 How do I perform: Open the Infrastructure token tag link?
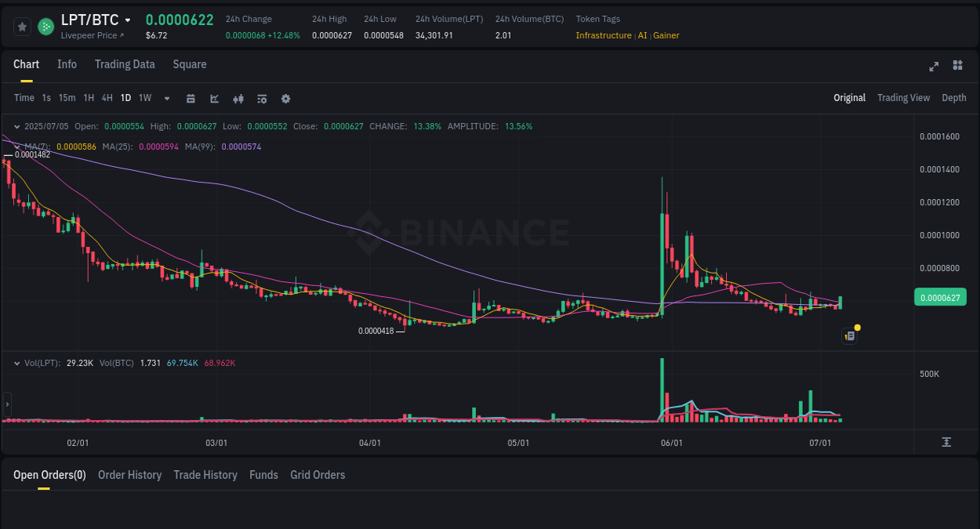pos(604,35)
